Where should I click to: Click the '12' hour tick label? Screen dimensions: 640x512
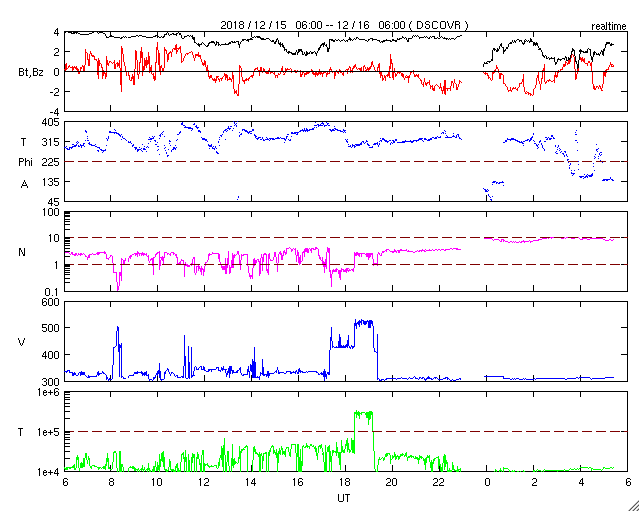pyautogui.click(x=204, y=482)
